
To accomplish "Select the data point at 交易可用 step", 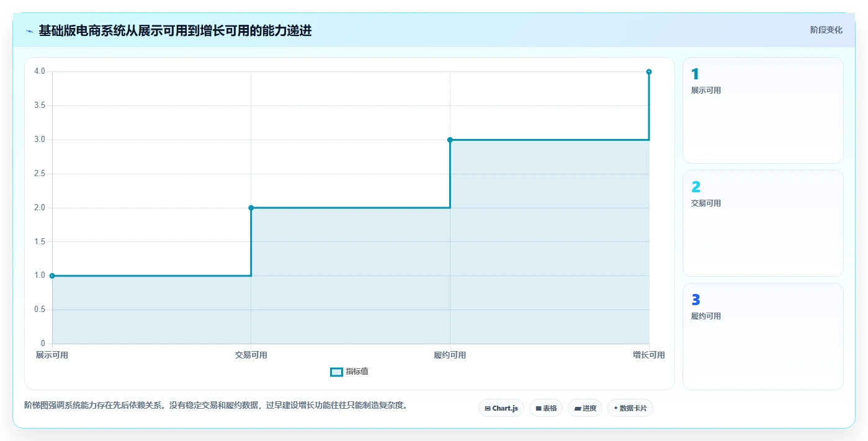I will [x=251, y=208].
